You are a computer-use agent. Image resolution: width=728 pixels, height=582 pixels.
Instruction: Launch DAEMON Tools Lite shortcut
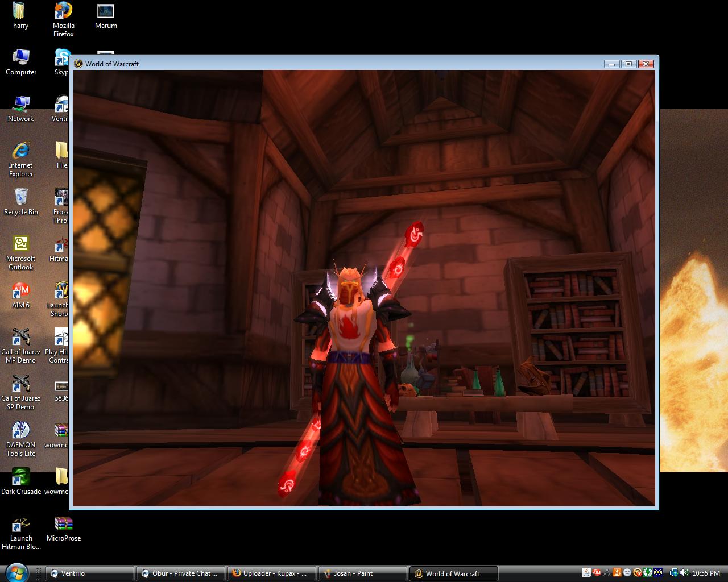tap(21, 439)
